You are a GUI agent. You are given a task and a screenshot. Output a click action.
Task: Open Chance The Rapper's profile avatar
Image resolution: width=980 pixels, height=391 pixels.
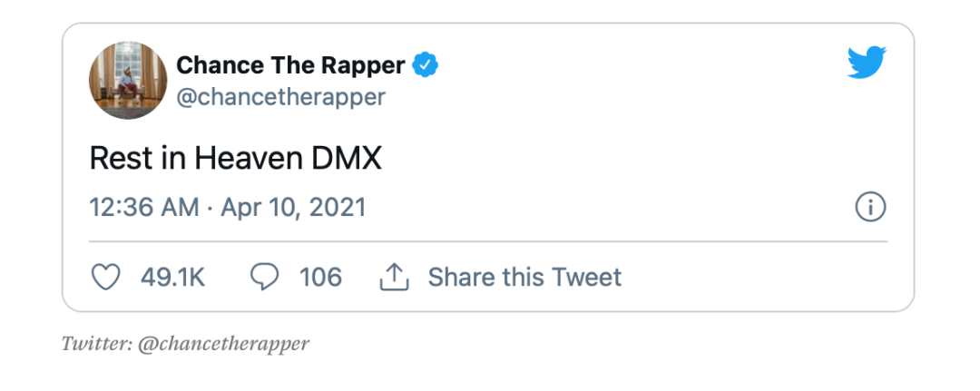tap(128, 80)
